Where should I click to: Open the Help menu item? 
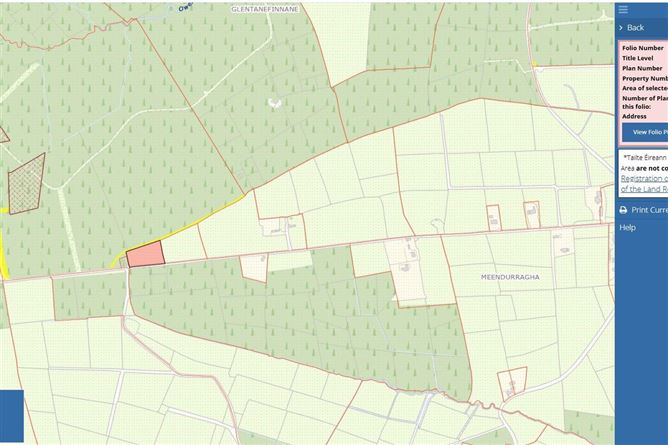coord(627,227)
